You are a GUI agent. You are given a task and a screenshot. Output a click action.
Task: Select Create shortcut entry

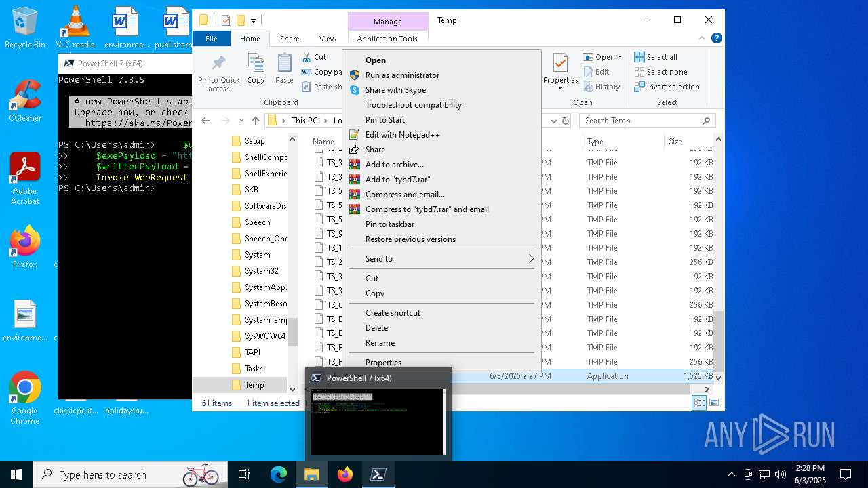click(x=442, y=312)
